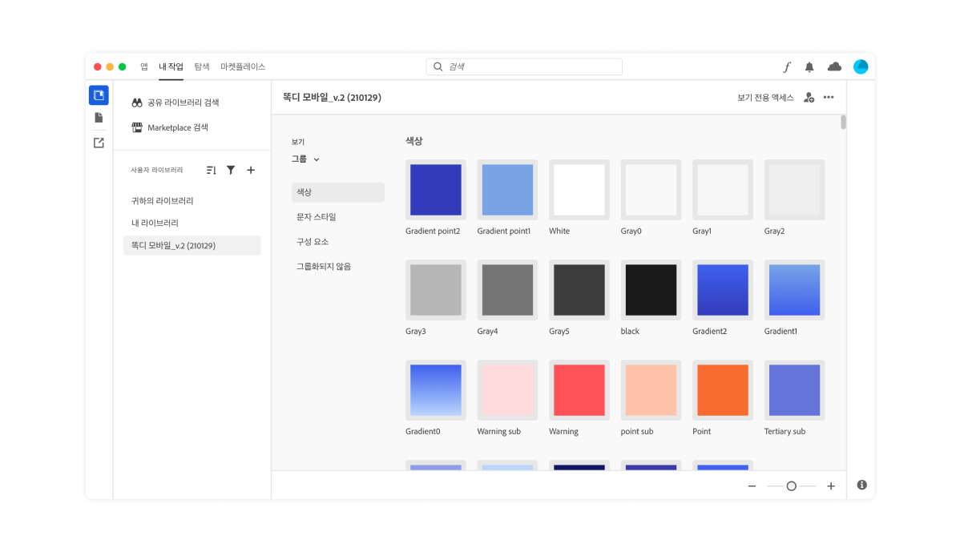Click the 보기 전용 액세스 label
Viewport: 960px width, 560px height.
[765, 97]
